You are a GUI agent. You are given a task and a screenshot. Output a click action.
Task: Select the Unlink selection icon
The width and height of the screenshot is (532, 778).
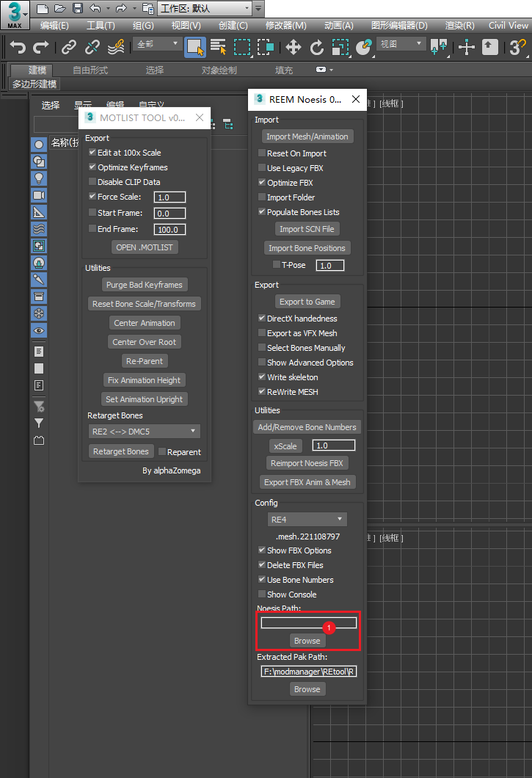click(x=92, y=47)
